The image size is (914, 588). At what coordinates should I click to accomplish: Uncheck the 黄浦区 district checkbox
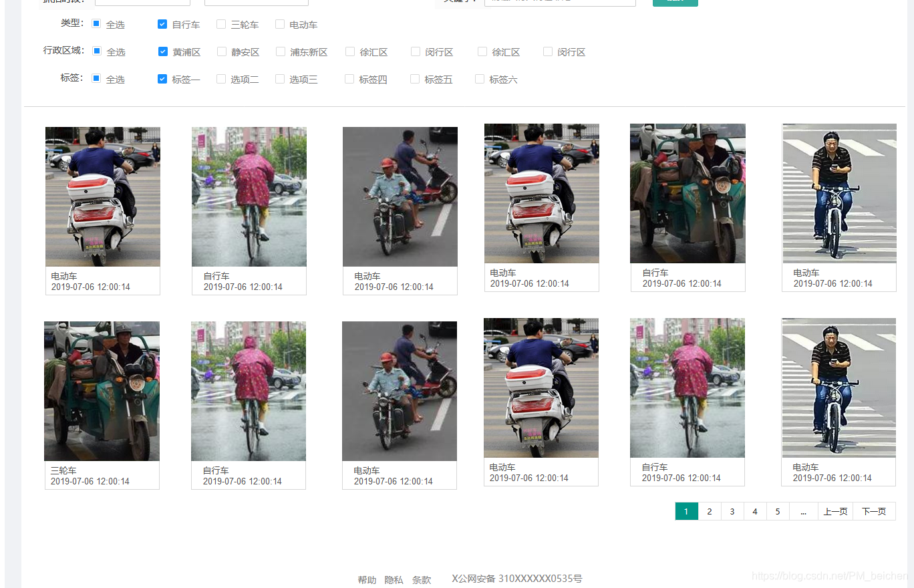point(162,51)
